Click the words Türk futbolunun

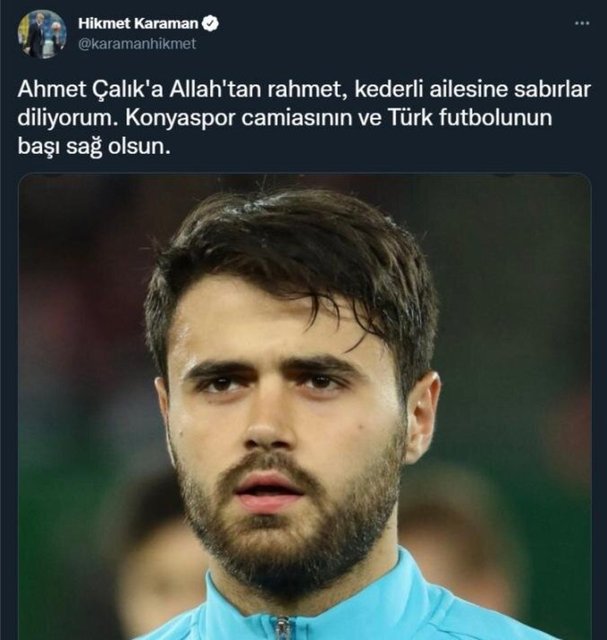(469, 118)
